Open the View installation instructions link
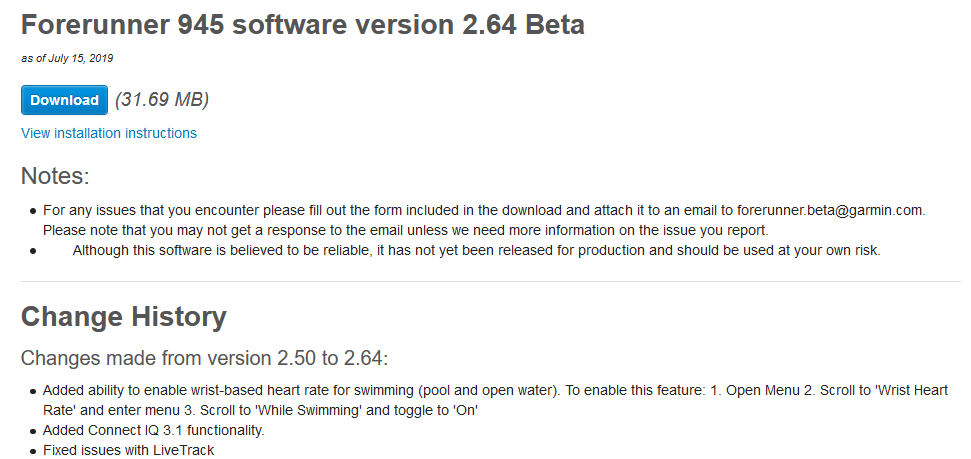Image resolution: width=971 pixels, height=459 pixels. pos(109,133)
